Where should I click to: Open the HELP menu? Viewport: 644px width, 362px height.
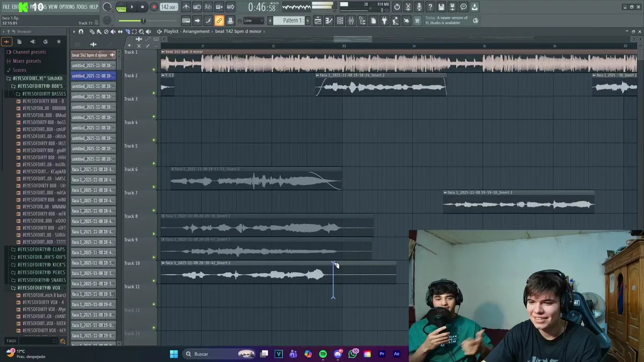pyautogui.click(x=94, y=7)
